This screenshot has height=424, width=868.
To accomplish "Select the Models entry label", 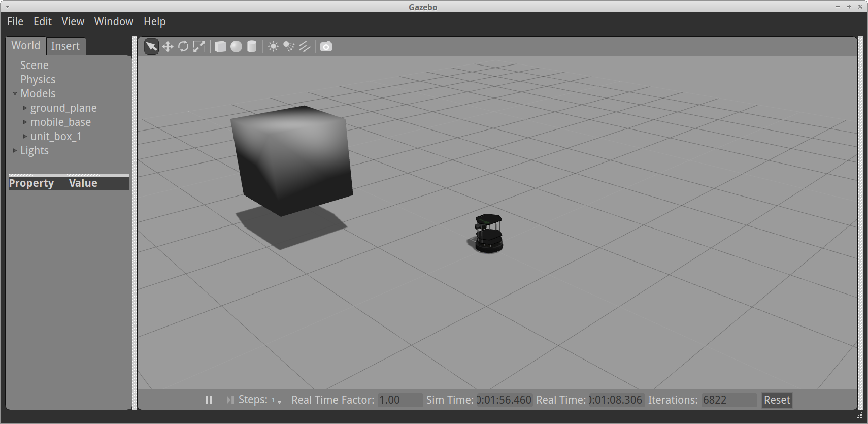I will pos(38,94).
